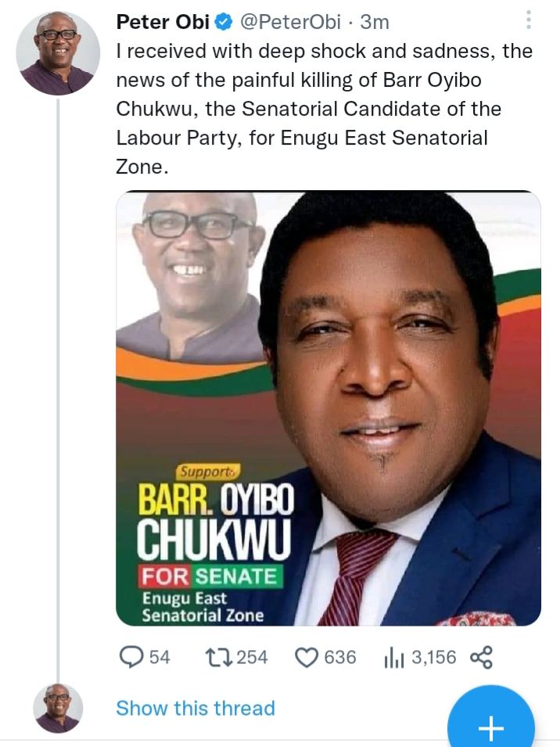Open the @PeterObi handle
This screenshot has height=747, width=560.
[288, 23]
